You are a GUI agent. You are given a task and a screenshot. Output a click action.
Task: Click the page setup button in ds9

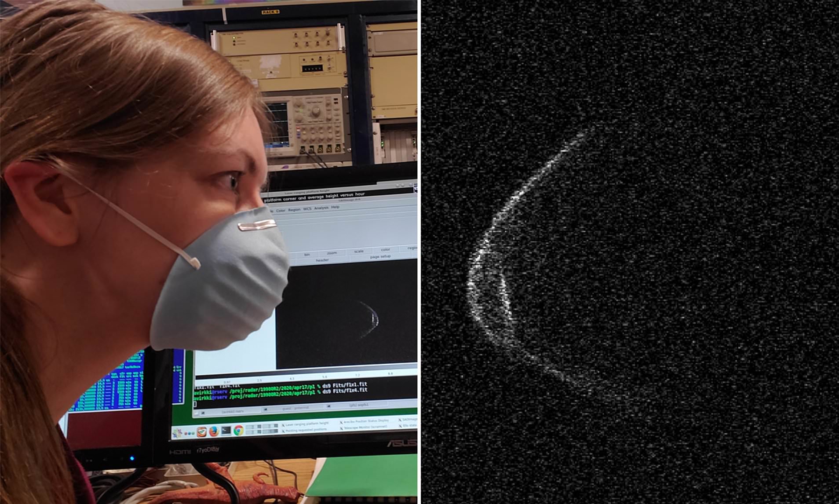pyautogui.click(x=380, y=256)
